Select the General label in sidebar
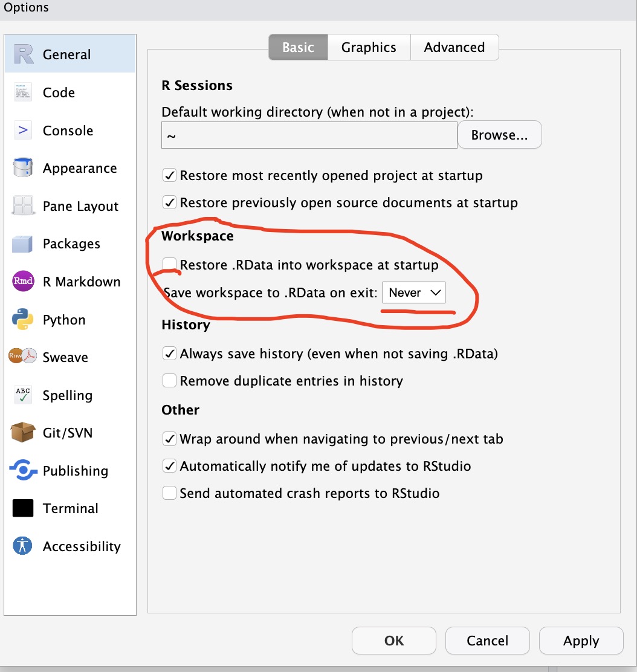637x672 pixels. [x=67, y=55]
